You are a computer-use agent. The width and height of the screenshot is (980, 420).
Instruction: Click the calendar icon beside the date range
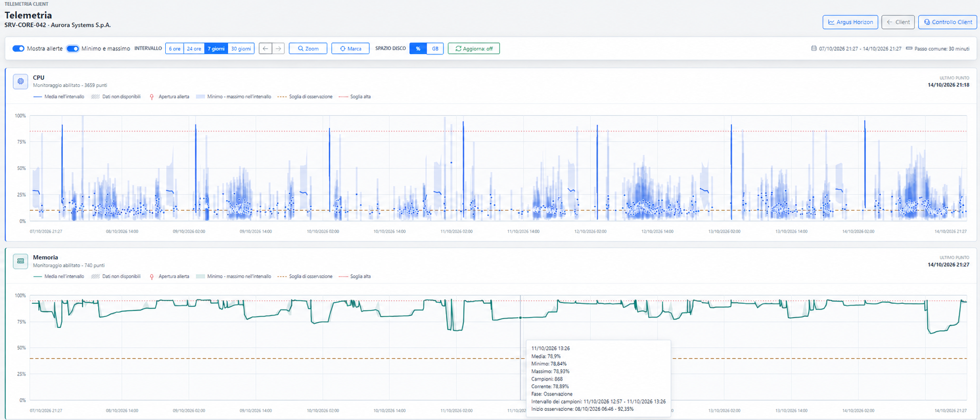tap(814, 49)
